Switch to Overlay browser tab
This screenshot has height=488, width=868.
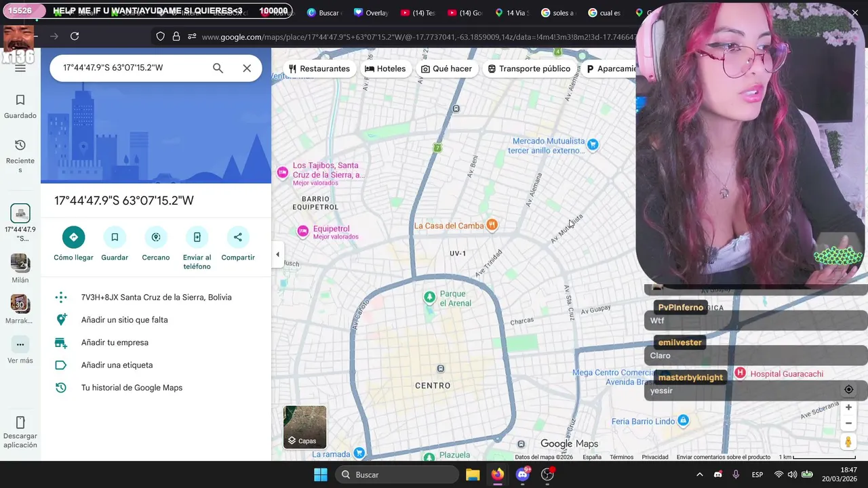click(x=372, y=13)
